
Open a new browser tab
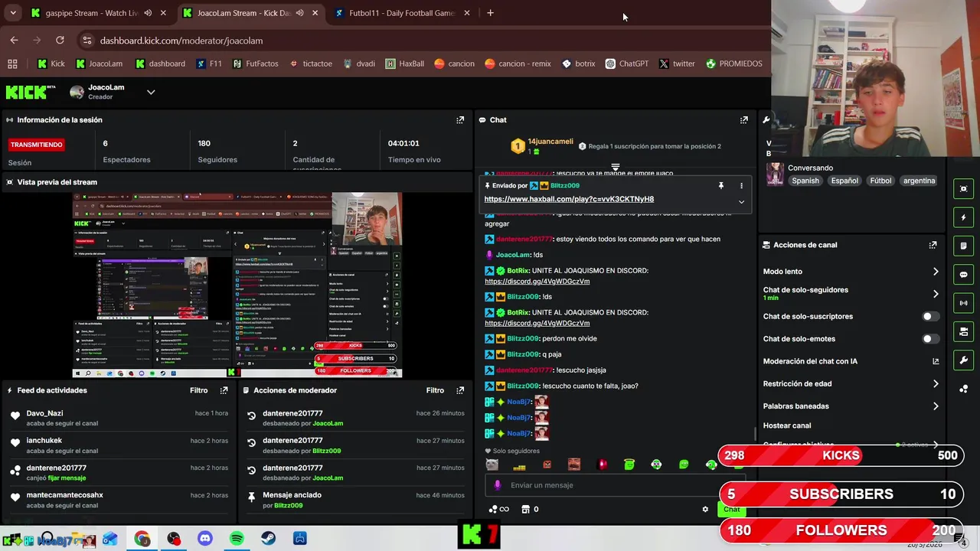pyautogui.click(x=490, y=13)
